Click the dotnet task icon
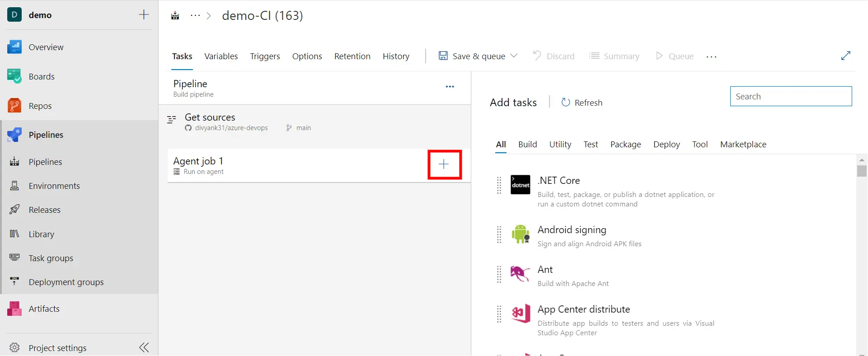 (521, 185)
